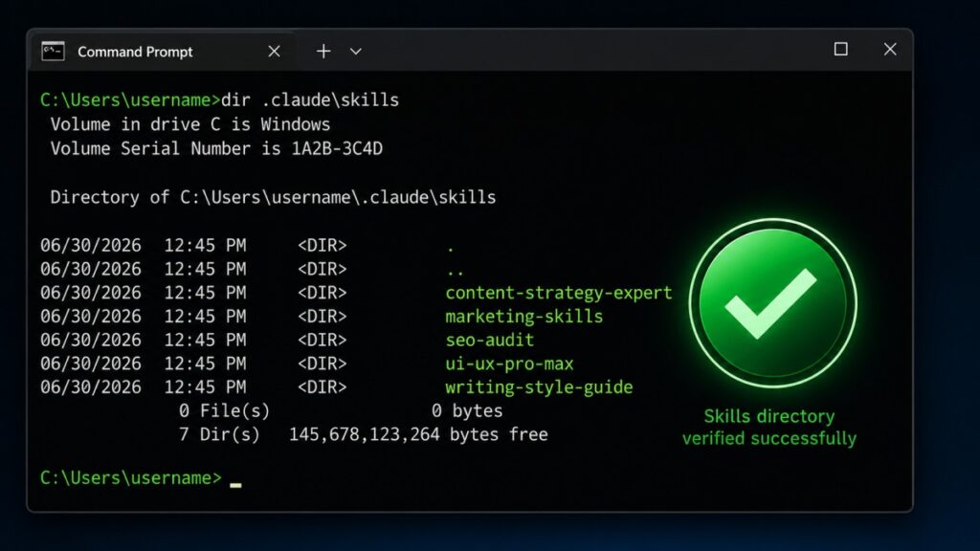Click the green checkmark badge
980x551 pixels.
tap(772, 303)
